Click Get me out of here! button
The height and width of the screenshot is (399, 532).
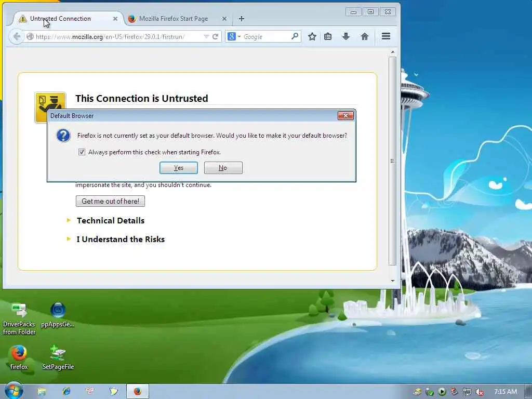pos(110,201)
